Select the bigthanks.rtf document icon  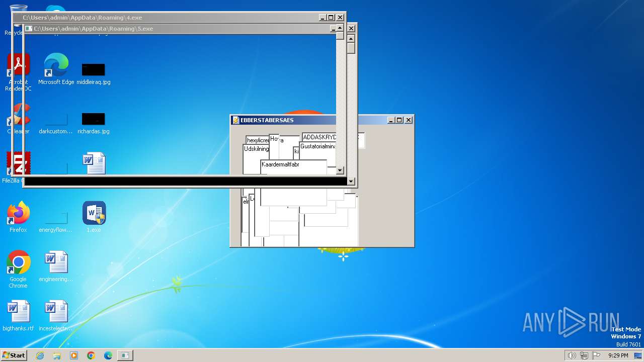pos(18,316)
